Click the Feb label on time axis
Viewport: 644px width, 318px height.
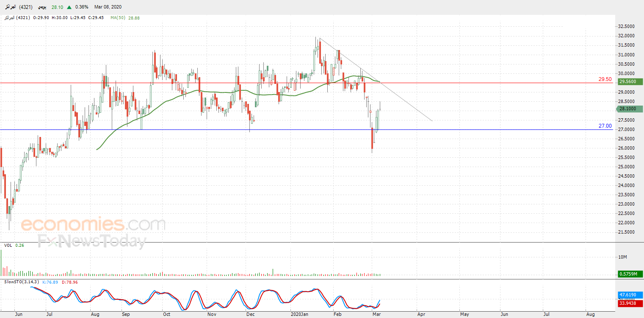pyautogui.click(x=337, y=315)
